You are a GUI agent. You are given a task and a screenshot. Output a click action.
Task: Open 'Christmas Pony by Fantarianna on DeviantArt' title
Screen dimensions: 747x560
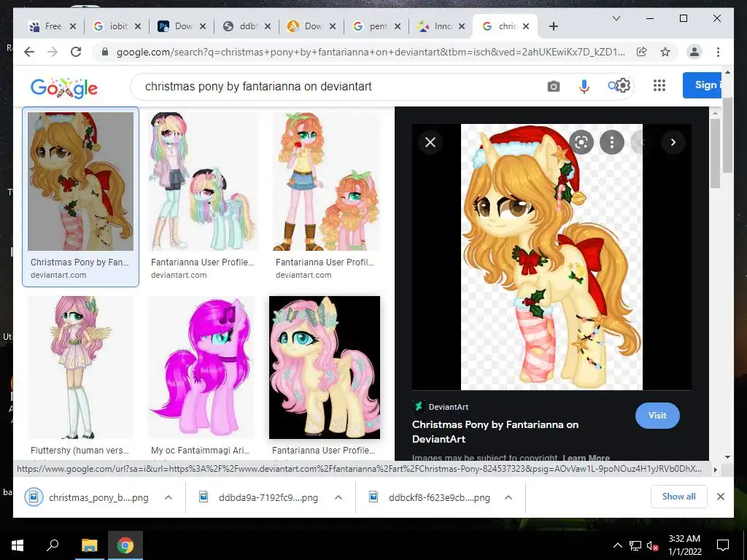pos(495,432)
